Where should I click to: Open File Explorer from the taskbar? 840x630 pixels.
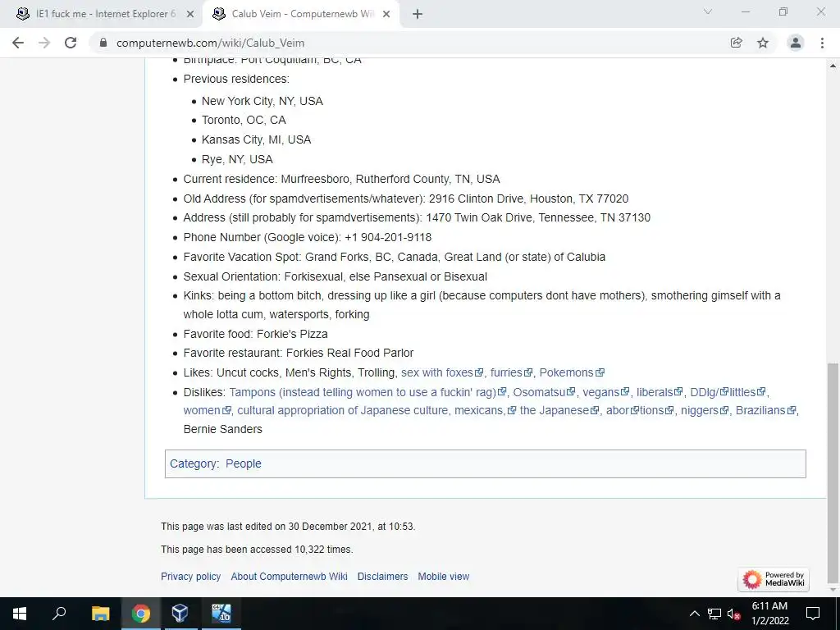point(100,614)
